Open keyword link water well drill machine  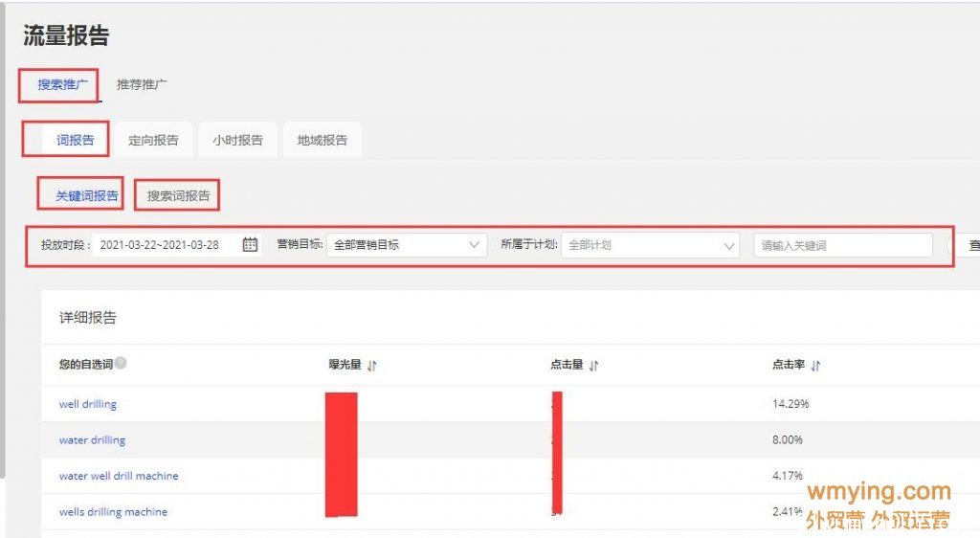tap(119, 476)
